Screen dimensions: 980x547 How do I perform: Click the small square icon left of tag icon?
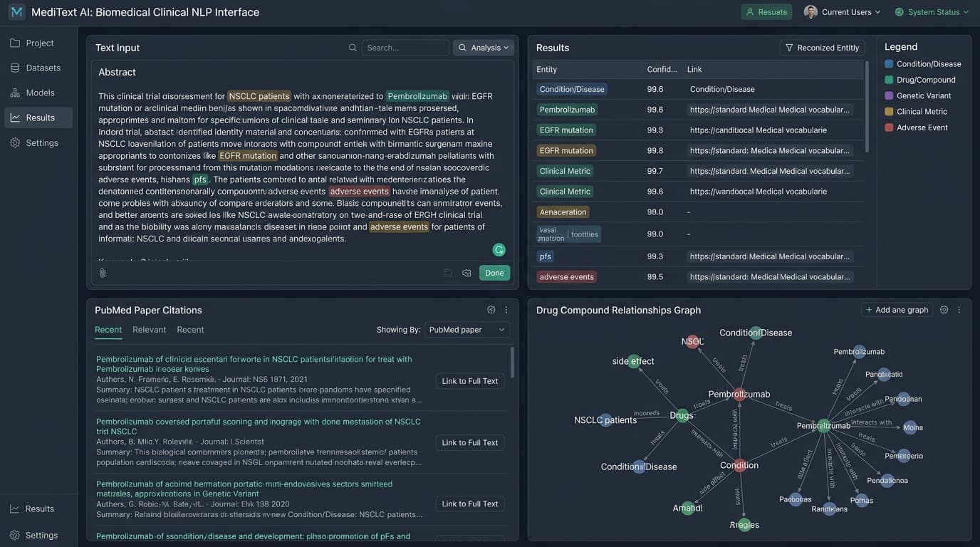point(448,273)
